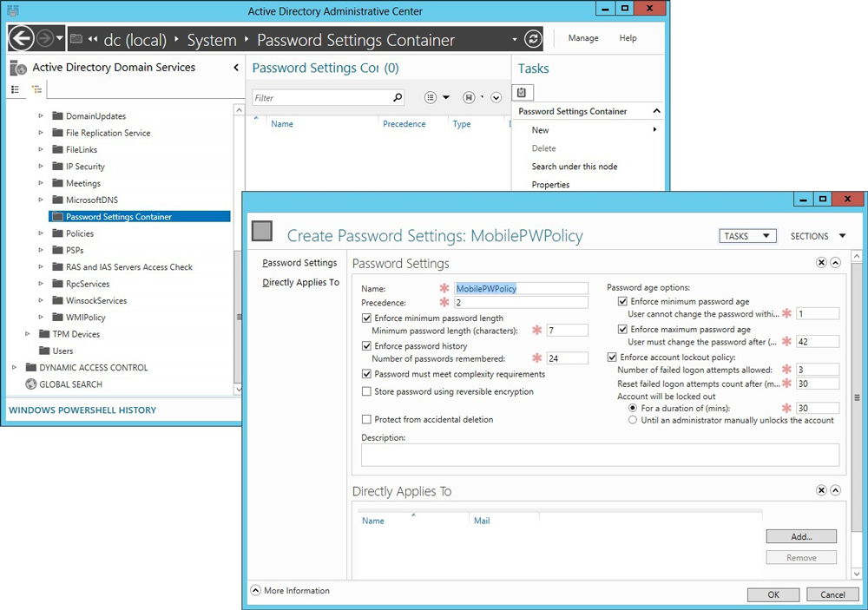
Task: Toggle Enforce account lockout policy checkbox
Action: (612, 357)
